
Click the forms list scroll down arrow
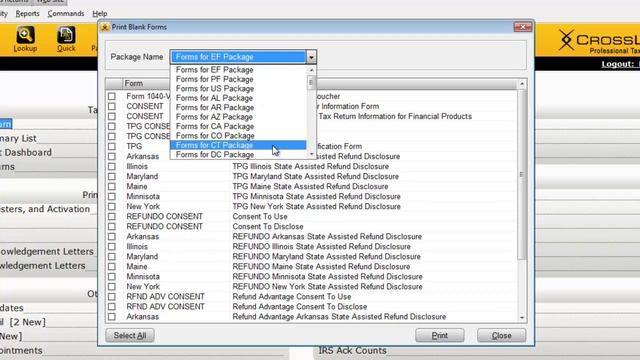522,318
